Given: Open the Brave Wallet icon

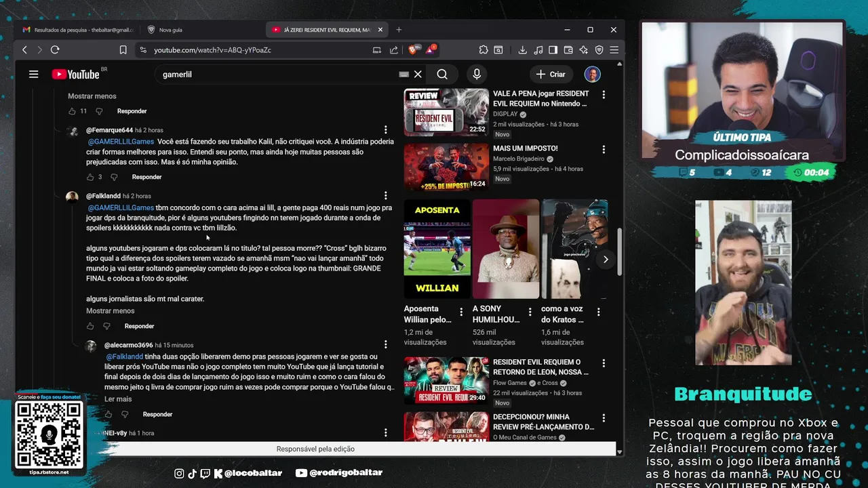Looking at the screenshot, I should click(568, 49).
